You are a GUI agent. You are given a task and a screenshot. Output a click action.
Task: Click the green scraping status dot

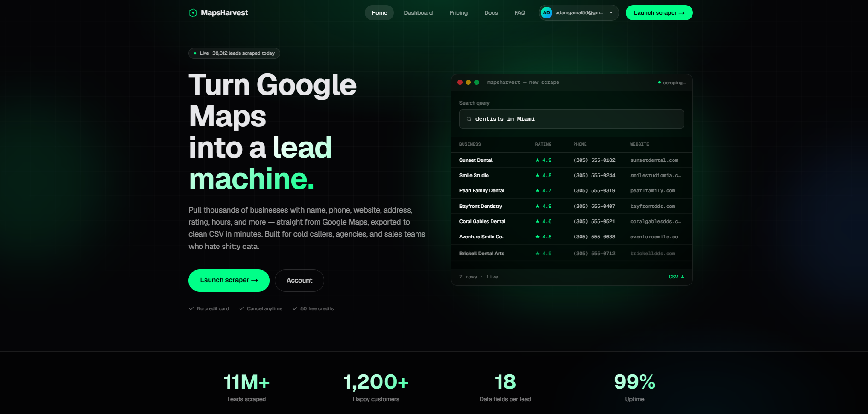659,83
